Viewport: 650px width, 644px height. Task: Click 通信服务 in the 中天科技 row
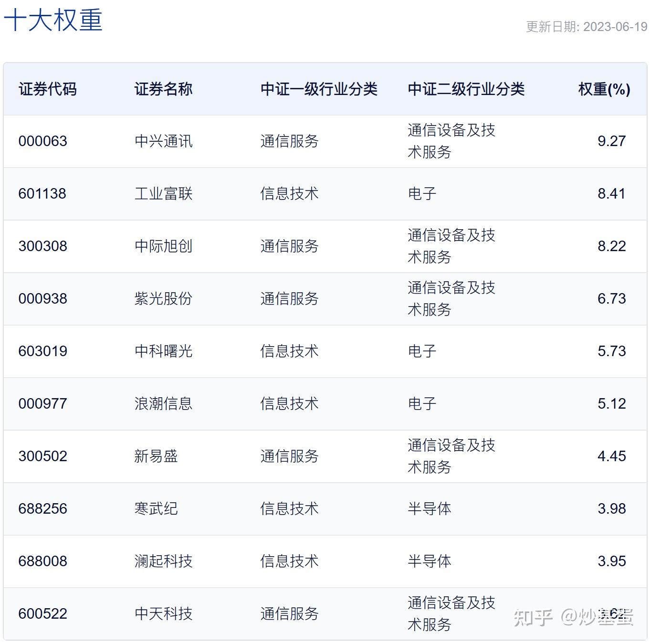coord(290,614)
